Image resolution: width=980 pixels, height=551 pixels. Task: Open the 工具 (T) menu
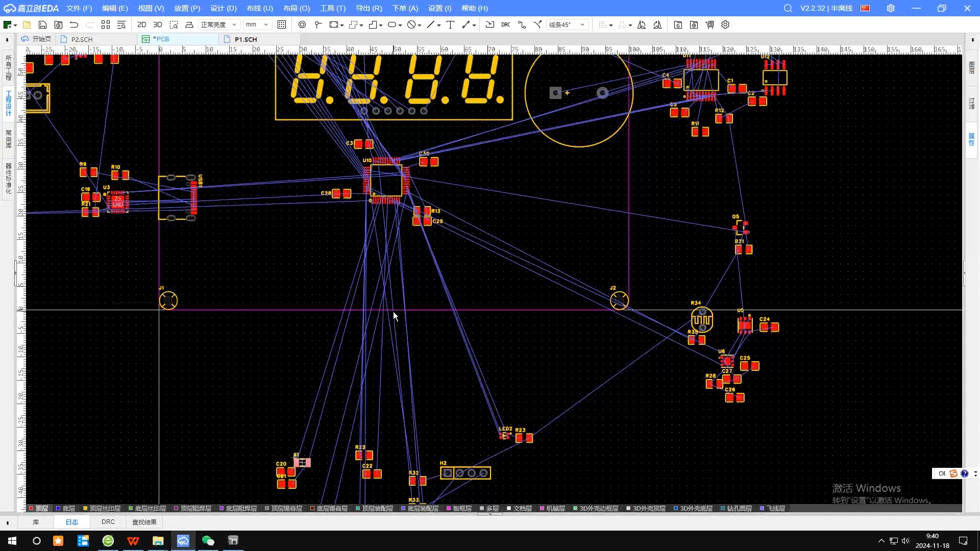pyautogui.click(x=333, y=8)
